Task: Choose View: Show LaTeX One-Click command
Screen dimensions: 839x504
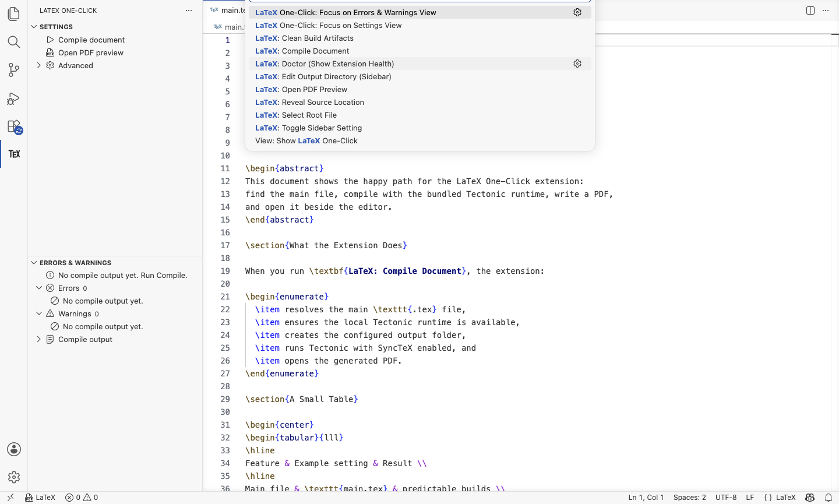Action: click(420, 140)
